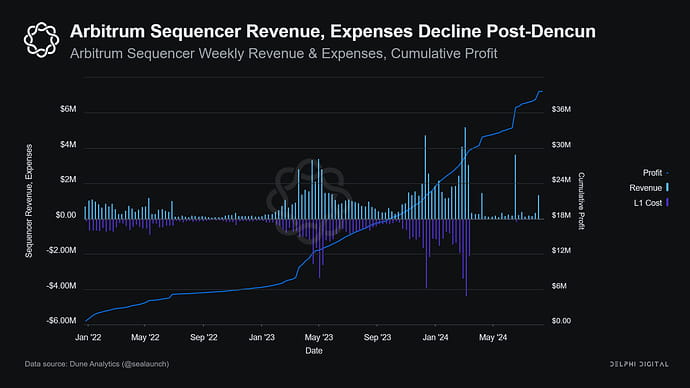690x388 pixels.
Task: Click the Jan '23 date label
Action: [262, 337]
